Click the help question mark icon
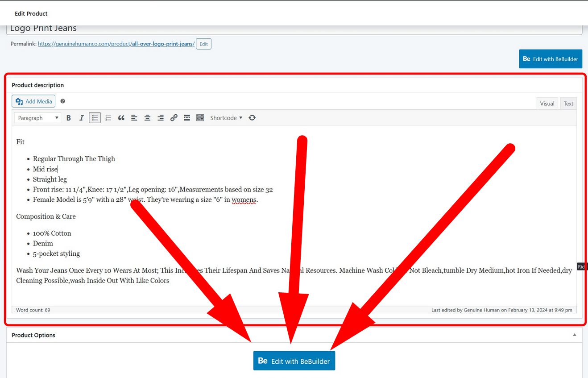588x378 pixels. pos(63,101)
